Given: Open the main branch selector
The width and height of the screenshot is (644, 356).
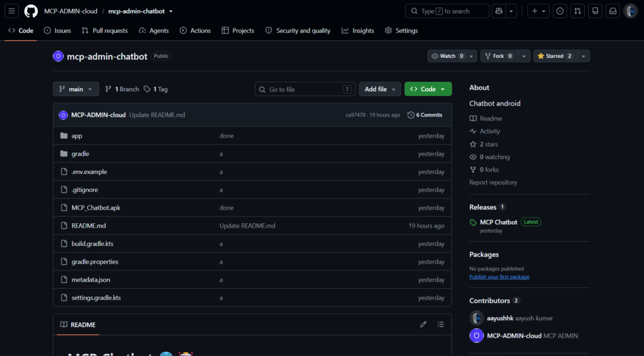Looking at the screenshot, I should pos(76,89).
